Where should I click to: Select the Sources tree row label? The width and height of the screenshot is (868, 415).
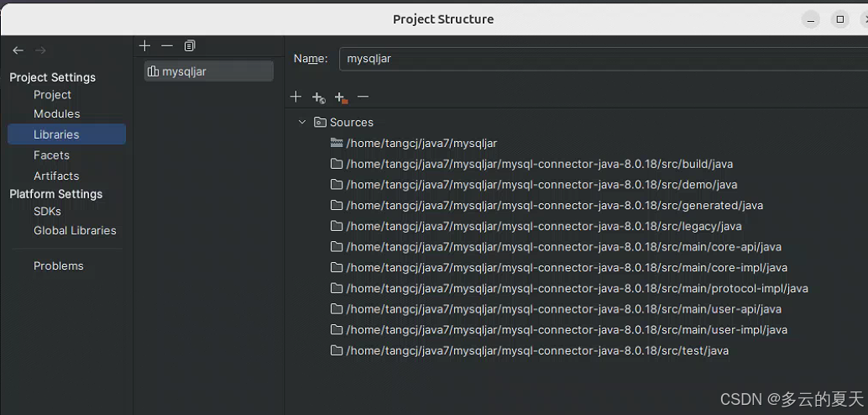tap(352, 122)
